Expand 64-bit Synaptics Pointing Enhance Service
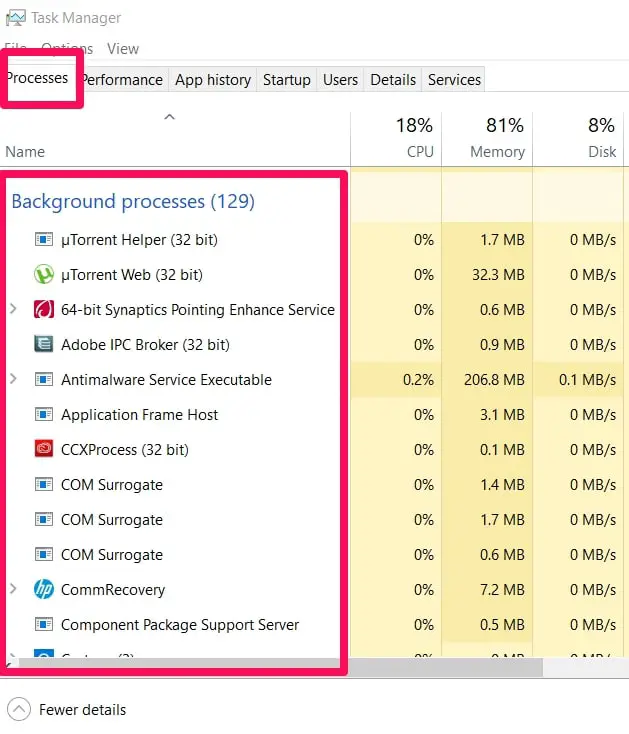The height and width of the screenshot is (734, 629). tap(14, 309)
